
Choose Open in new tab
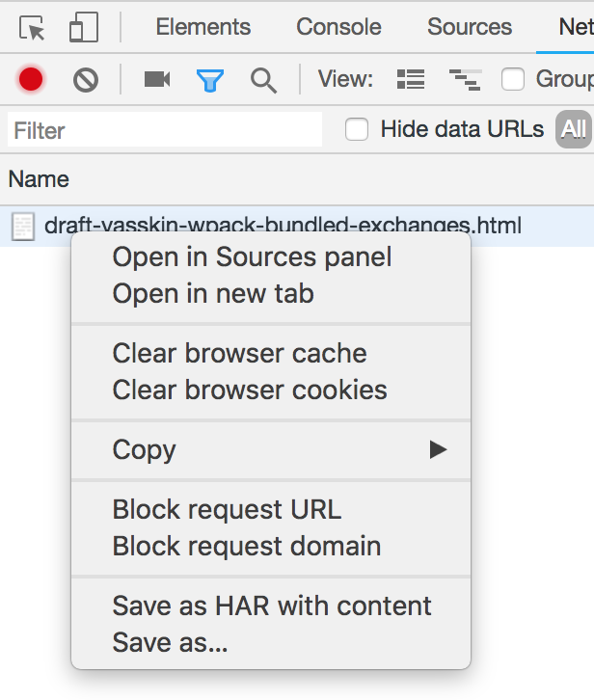(271, 294)
